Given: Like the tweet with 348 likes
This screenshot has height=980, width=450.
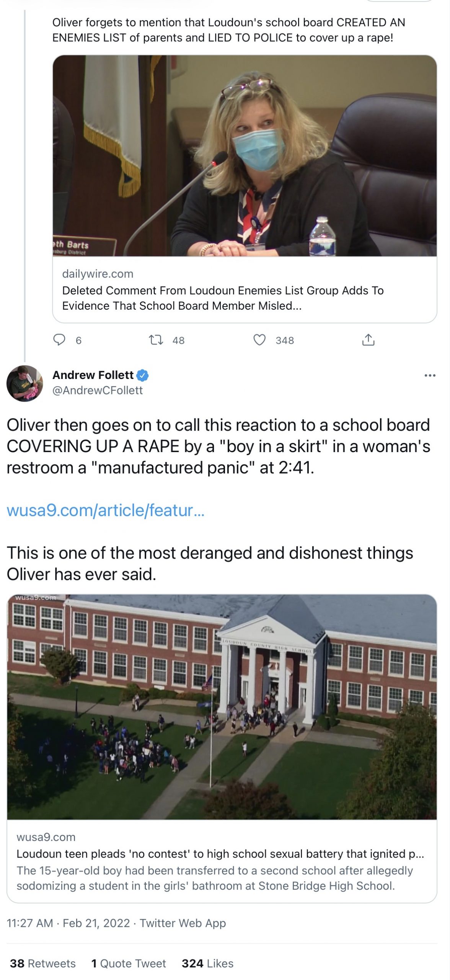Looking at the screenshot, I should pyautogui.click(x=259, y=340).
